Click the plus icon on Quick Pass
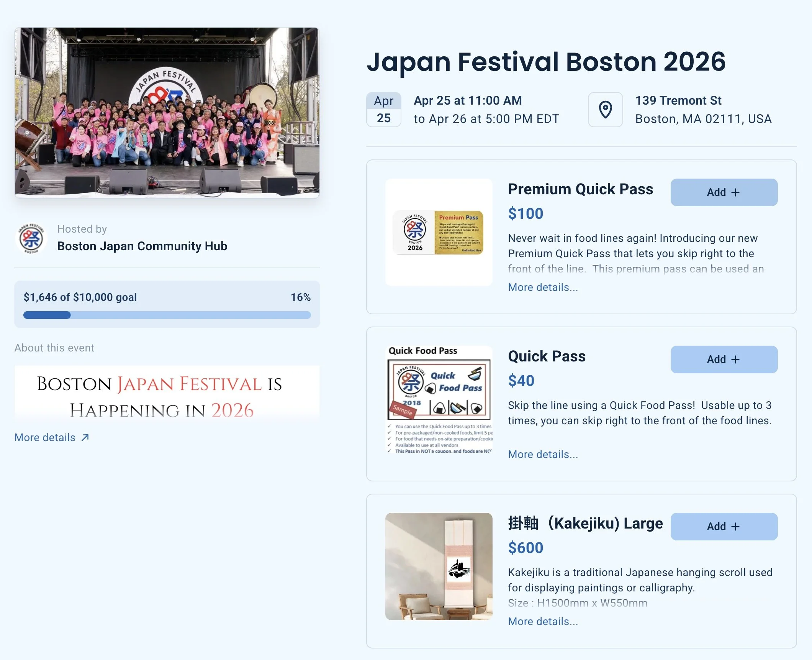This screenshot has height=660, width=812. tap(735, 360)
